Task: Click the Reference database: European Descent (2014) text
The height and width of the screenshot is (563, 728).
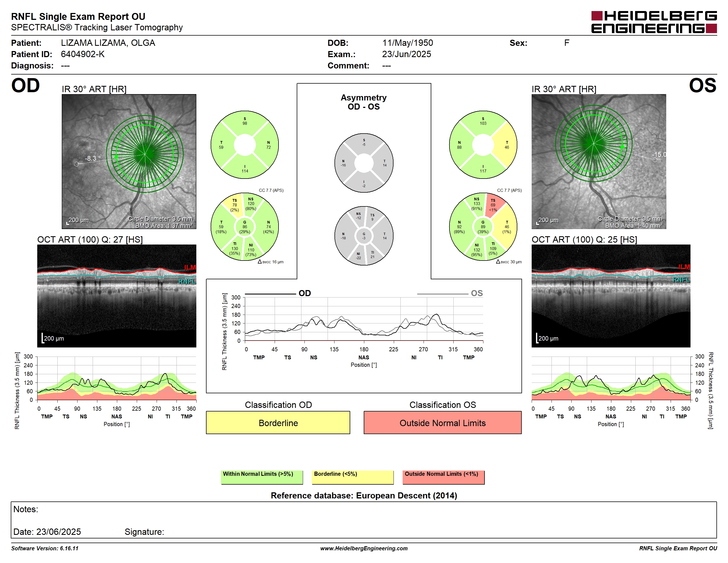Action: click(364, 496)
